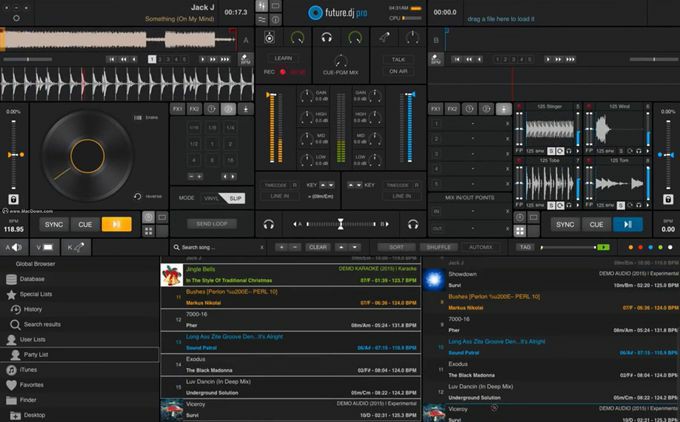Open FX1 tab on deck B
Image resolution: width=680 pixels, height=422 pixels.
(x=435, y=109)
